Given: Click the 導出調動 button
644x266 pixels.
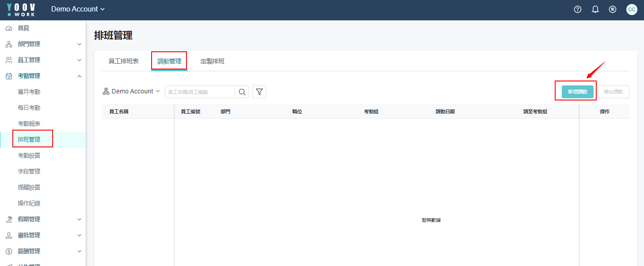Looking at the screenshot, I should point(613,92).
